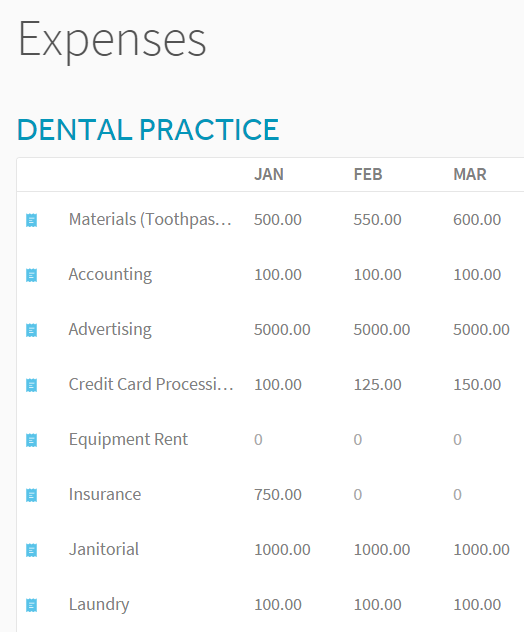
Task: Click the receipt icon beside Materials row
Action: [31, 220]
